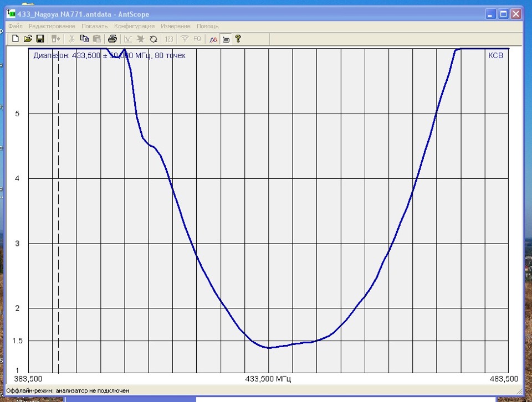This screenshot has height=402, width=532.
Task: Click the Y-axis label 5
Action: 17,114
